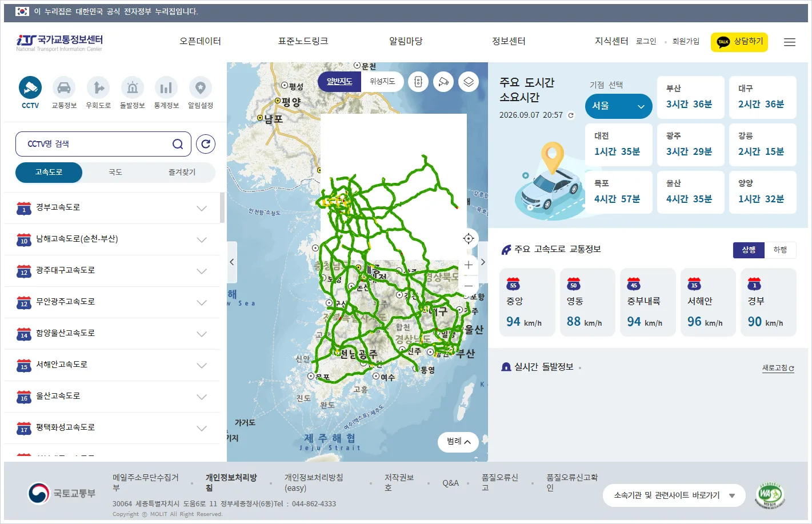Open the hamburger menu in the header
Screen dimensions: 812x524
point(790,42)
